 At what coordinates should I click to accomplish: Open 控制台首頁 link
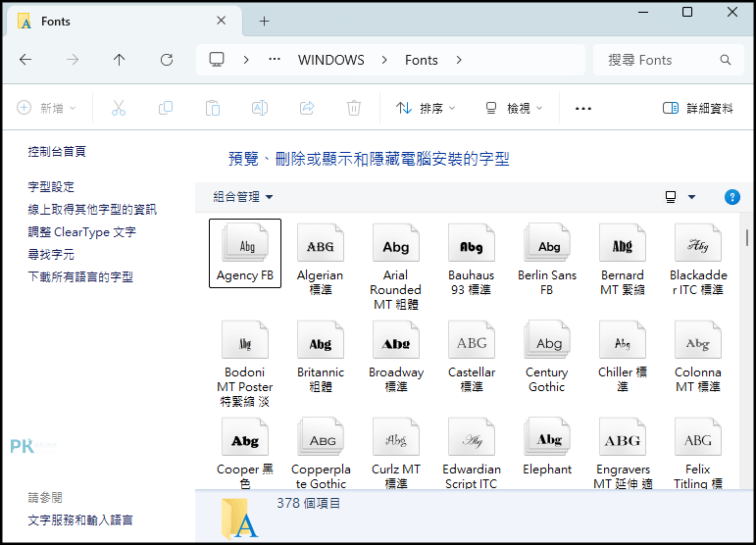click(x=57, y=152)
